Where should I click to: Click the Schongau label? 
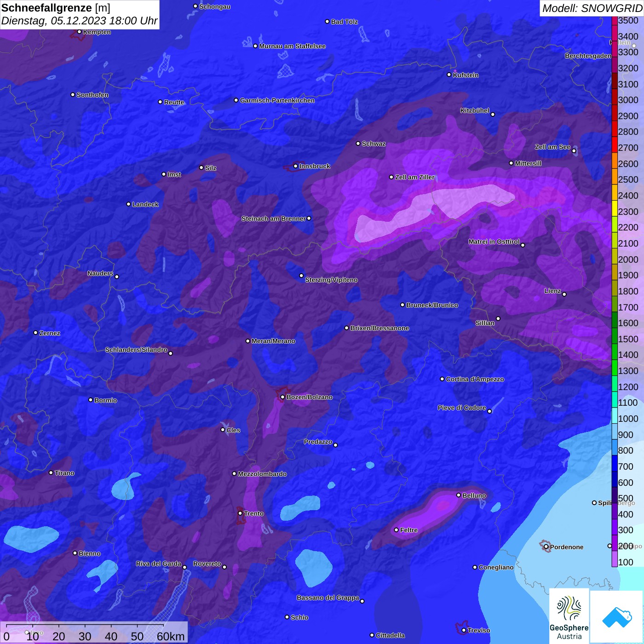point(215,6)
